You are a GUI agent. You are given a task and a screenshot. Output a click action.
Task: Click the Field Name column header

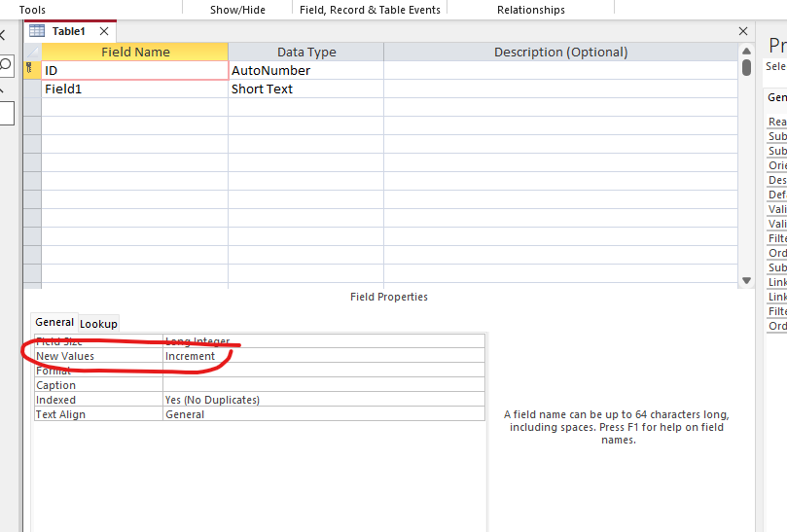[x=134, y=52]
